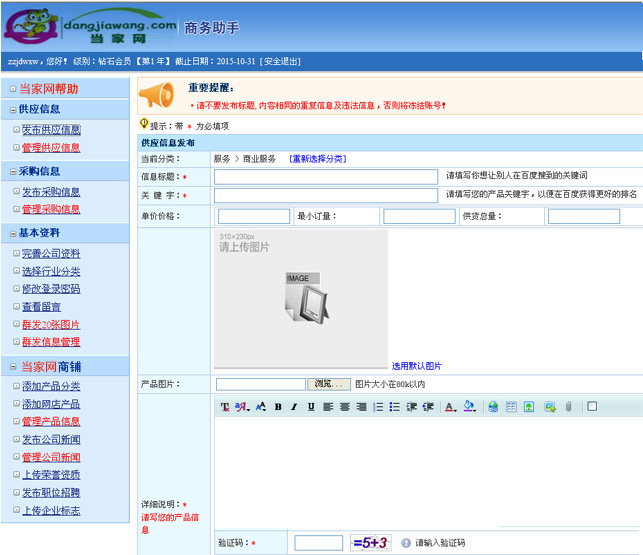The image size is (643, 555).
Task: Open 上传荣誉资质 link
Action: pos(51,475)
